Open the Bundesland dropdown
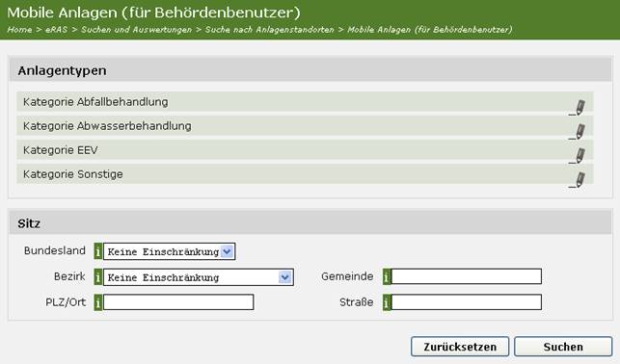Image resolution: width=620 pixels, height=364 pixels. click(170, 251)
